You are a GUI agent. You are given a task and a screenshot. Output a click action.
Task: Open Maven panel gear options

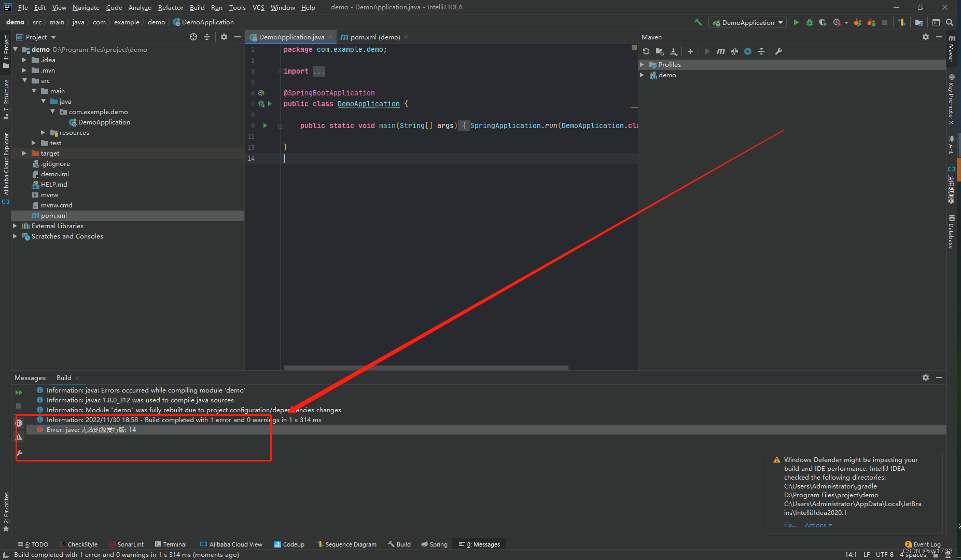926,37
